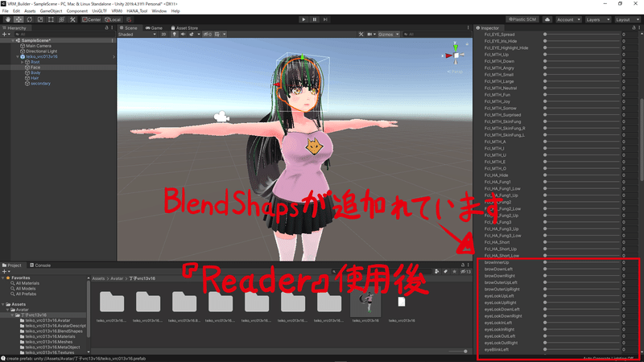Viewport: 644px width, 362px height.
Task: Toggle scene audio speaker icon
Action: coord(184,35)
